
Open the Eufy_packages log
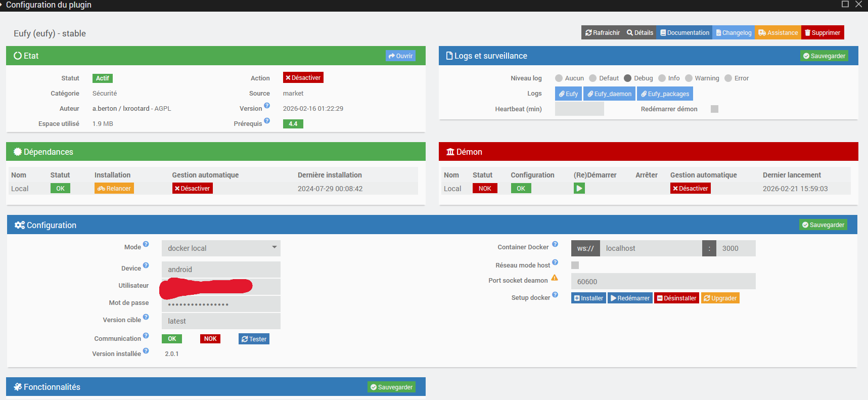pos(665,94)
